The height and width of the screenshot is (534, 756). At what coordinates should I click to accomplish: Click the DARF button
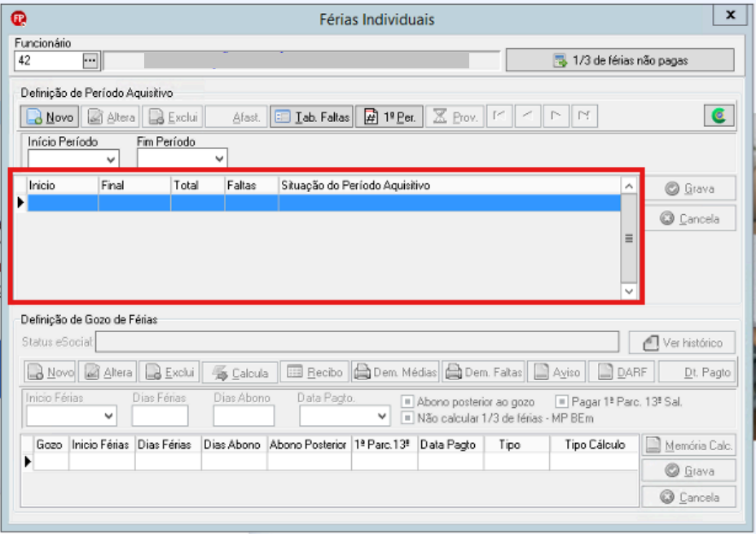622,372
